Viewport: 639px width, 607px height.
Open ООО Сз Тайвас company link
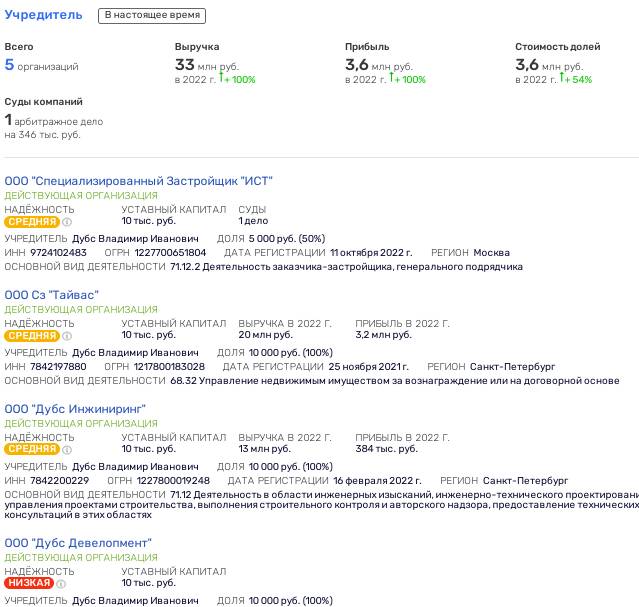pos(52,295)
